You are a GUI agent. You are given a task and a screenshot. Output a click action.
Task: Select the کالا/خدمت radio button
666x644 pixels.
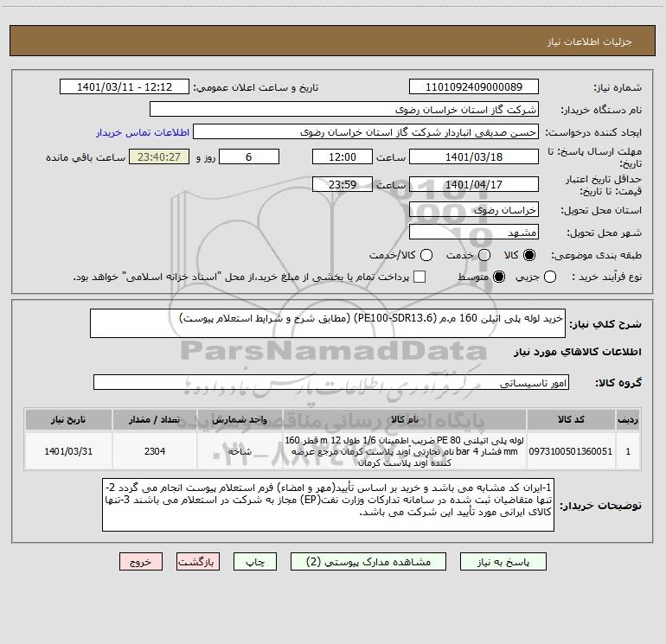click(426, 255)
